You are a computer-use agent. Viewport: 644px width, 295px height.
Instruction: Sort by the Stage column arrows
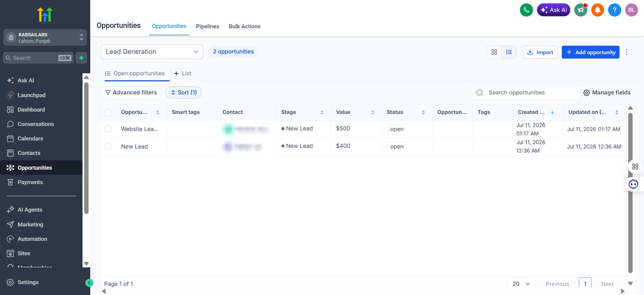pyautogui.click(x=322, y=112)
